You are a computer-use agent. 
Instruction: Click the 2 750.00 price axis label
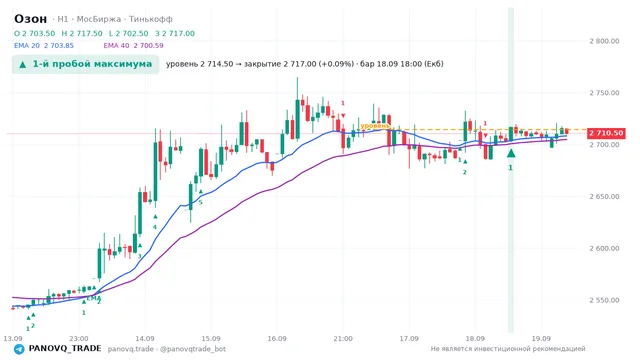tap(604, 93)
